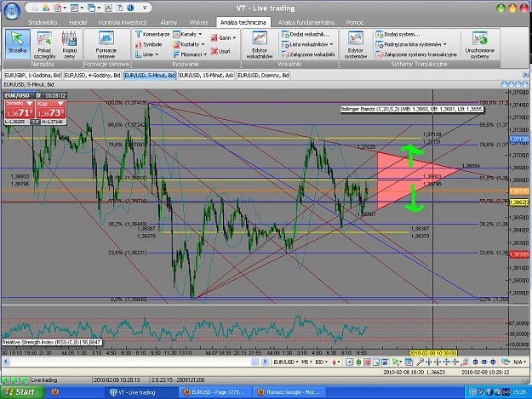Screen dimensions: 532x399
Task: Click the red square icon in bottom toolbar
Action: (367, 362)
